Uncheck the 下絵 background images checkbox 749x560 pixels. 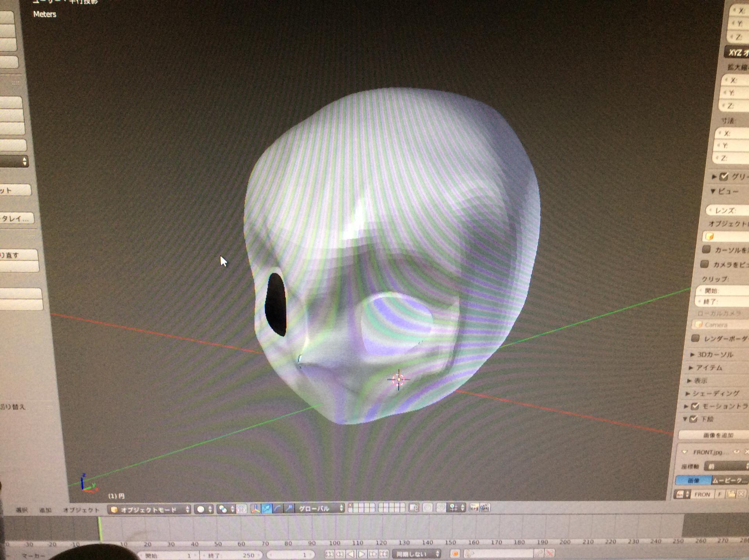coord(693,419)
